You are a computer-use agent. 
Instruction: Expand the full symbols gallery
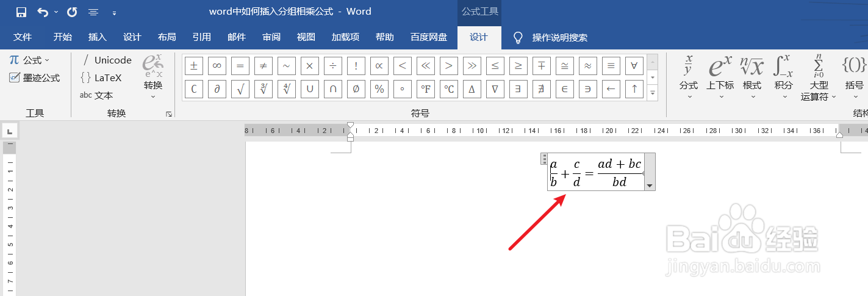(x=652, y=93)
